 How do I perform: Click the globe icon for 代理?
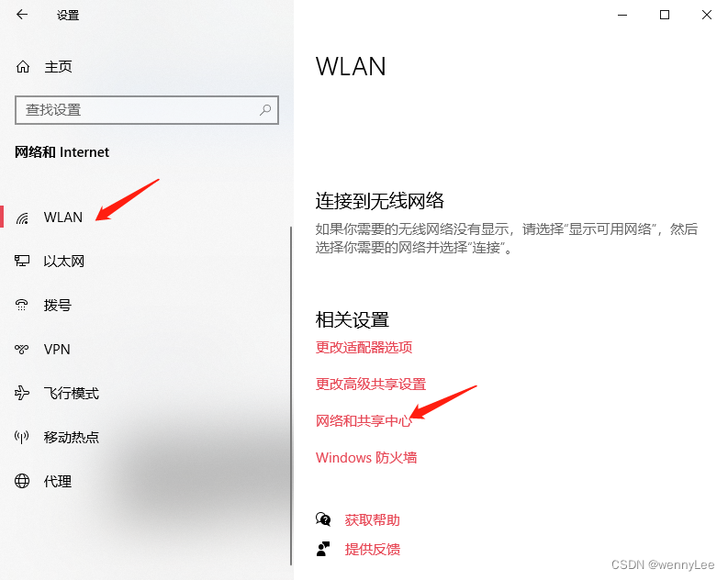click(x=22, y=481)
